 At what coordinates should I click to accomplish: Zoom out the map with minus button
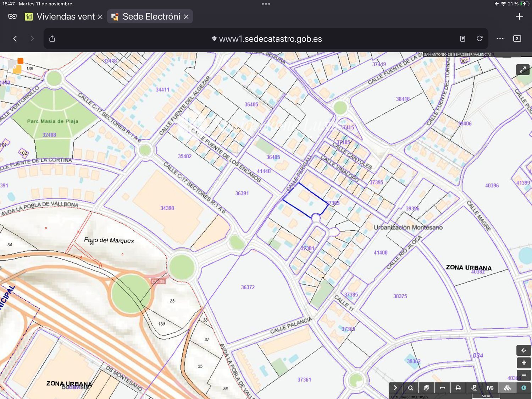523,375
